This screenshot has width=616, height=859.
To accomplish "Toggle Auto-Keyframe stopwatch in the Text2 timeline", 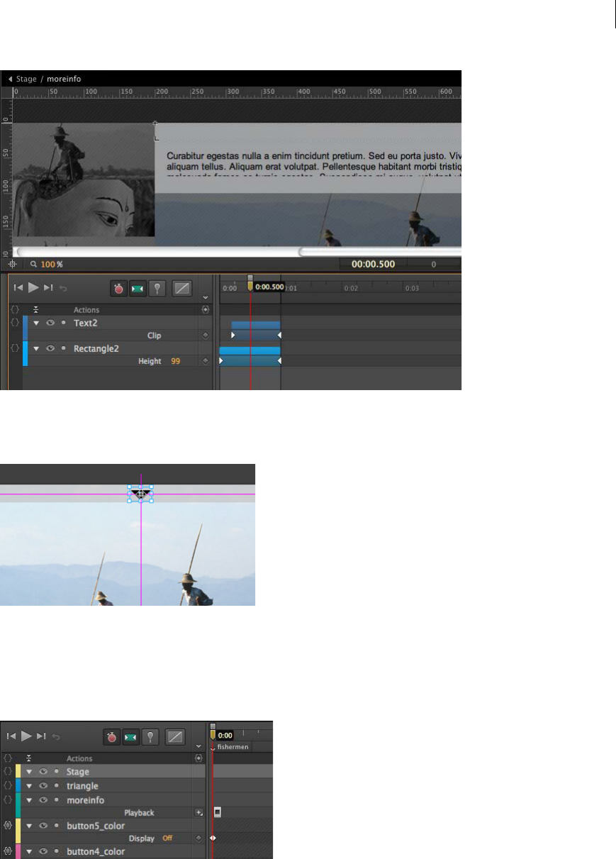I will click(x=118, y=288).
